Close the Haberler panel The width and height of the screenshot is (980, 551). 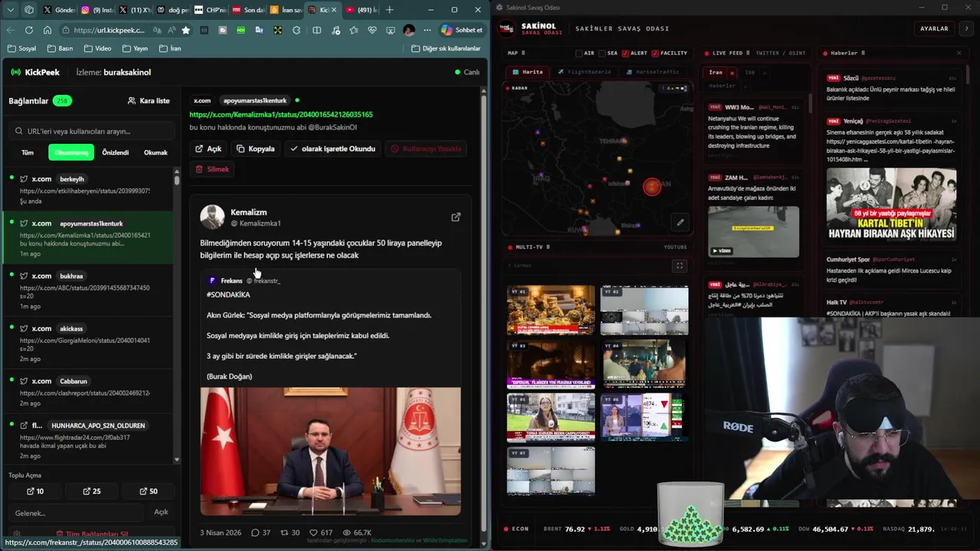coord(959,53)
